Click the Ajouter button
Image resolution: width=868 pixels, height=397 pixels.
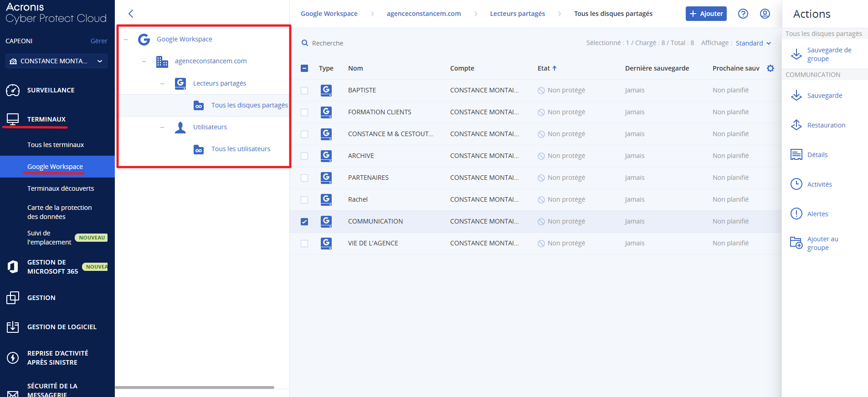(x=706, y=14)
